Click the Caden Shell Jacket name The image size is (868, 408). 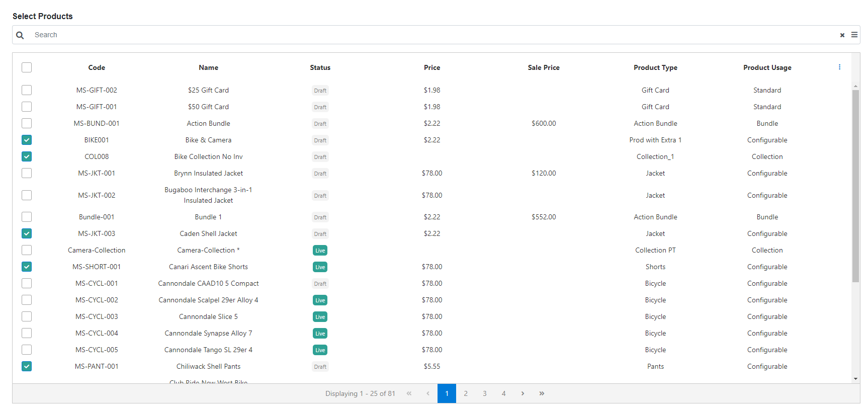point(208,233)
